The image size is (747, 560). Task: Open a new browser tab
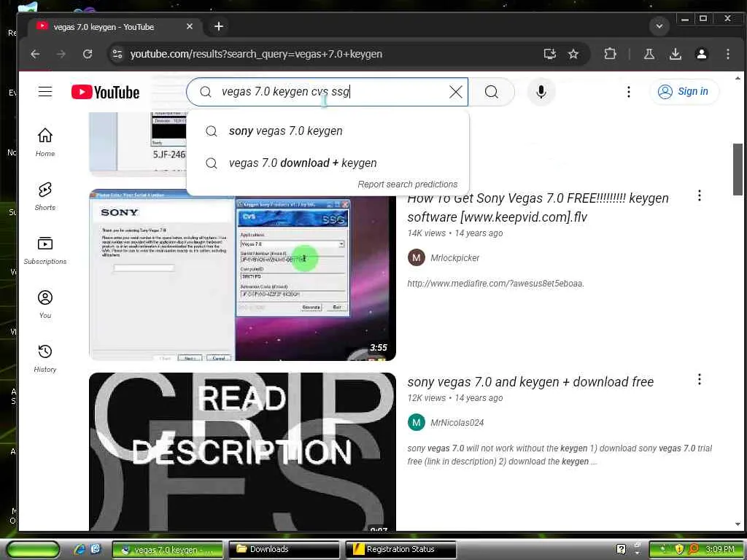(219, 27)
